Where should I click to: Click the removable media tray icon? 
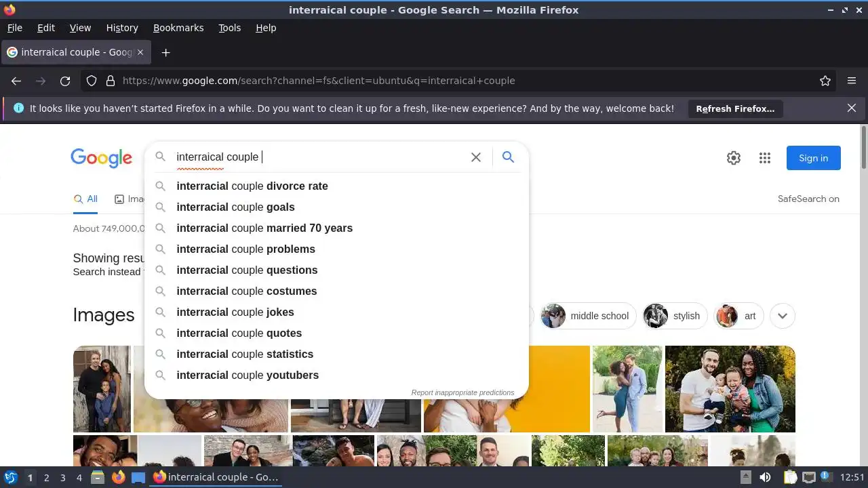coord(746,477)
